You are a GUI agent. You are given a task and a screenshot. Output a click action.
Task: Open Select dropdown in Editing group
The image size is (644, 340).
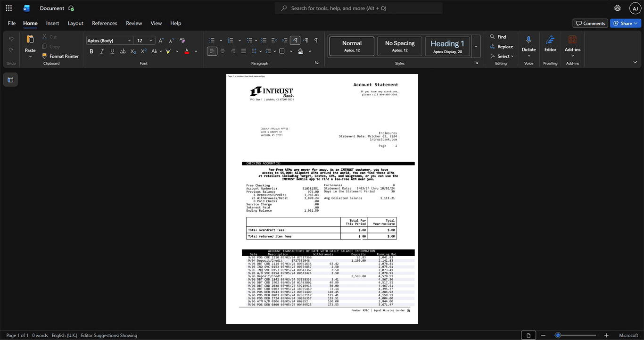(x=502, y=56)
